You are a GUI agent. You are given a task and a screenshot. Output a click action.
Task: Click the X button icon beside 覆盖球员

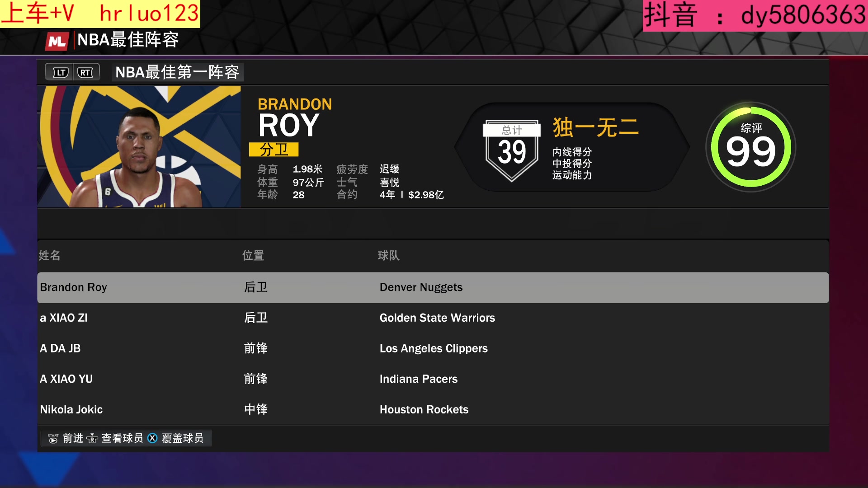click(x=152, y=438)
